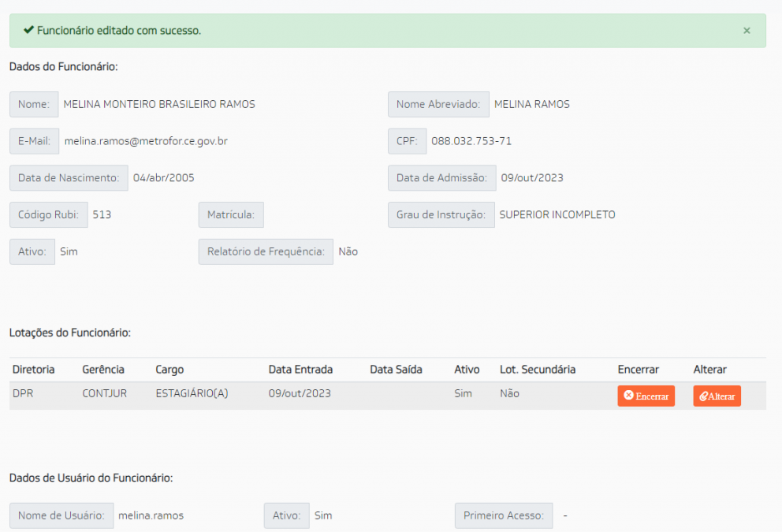Click the CONTJUR cell
This screenshot has width=782, height=532.
pyautogui.click(x=104, y=393)
